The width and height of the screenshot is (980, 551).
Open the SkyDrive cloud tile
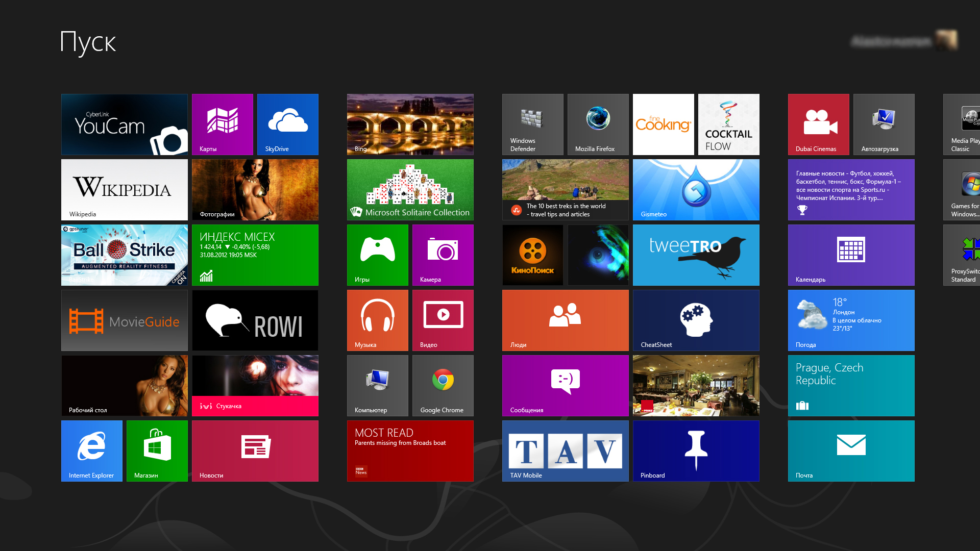[x=287, y=124]
